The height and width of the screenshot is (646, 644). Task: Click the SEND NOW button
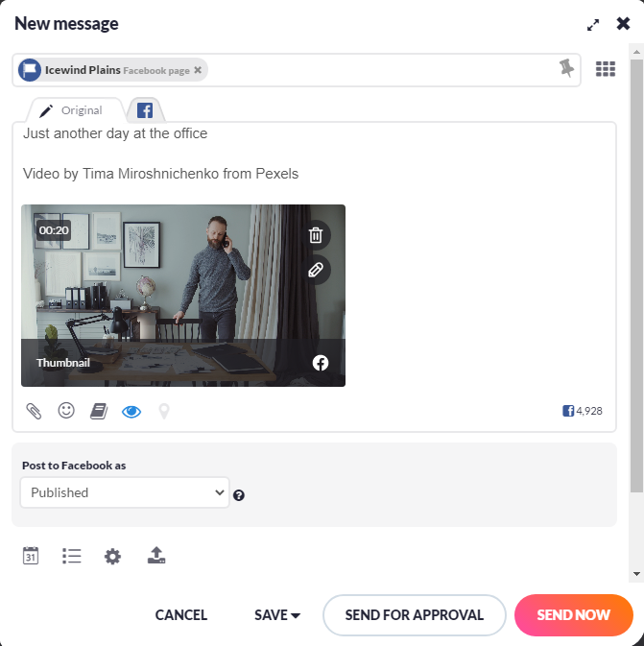574,615
